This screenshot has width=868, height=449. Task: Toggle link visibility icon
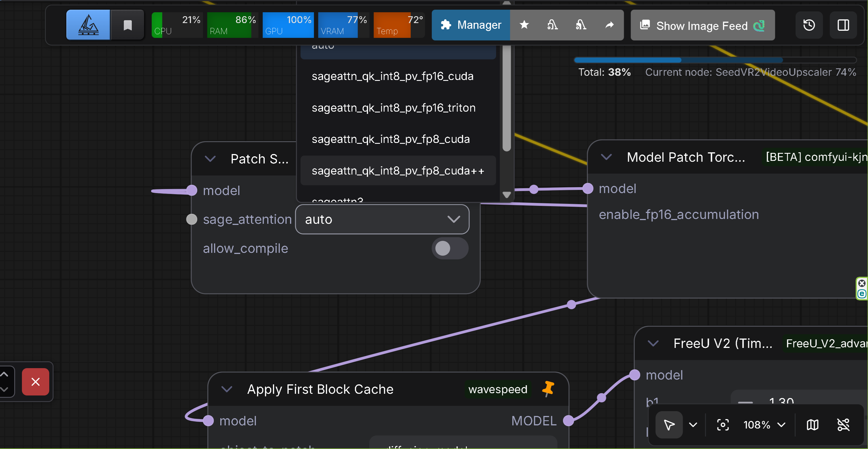[x=843, y=425]
